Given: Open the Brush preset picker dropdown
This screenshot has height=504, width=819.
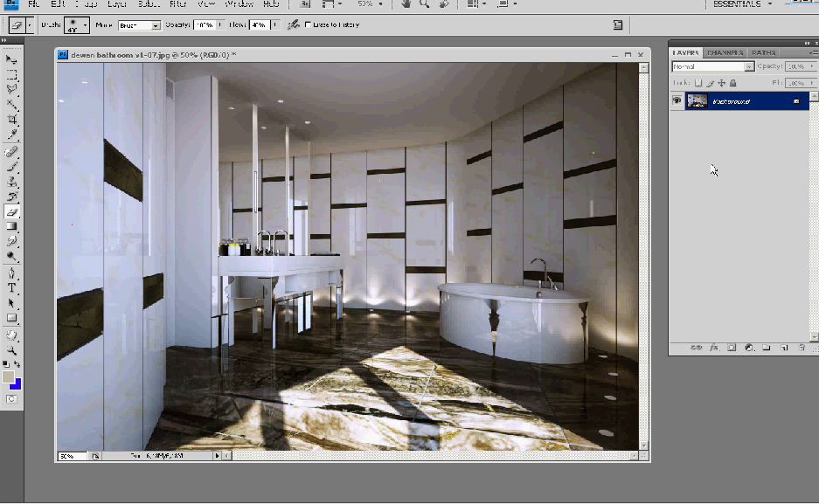Looking at the screenshot, I should (85, 25).
